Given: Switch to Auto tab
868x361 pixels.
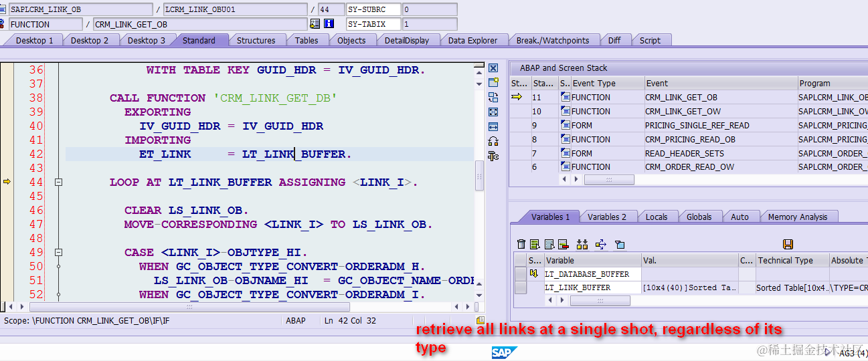Looking at the screenshot, I should point(740,217).
